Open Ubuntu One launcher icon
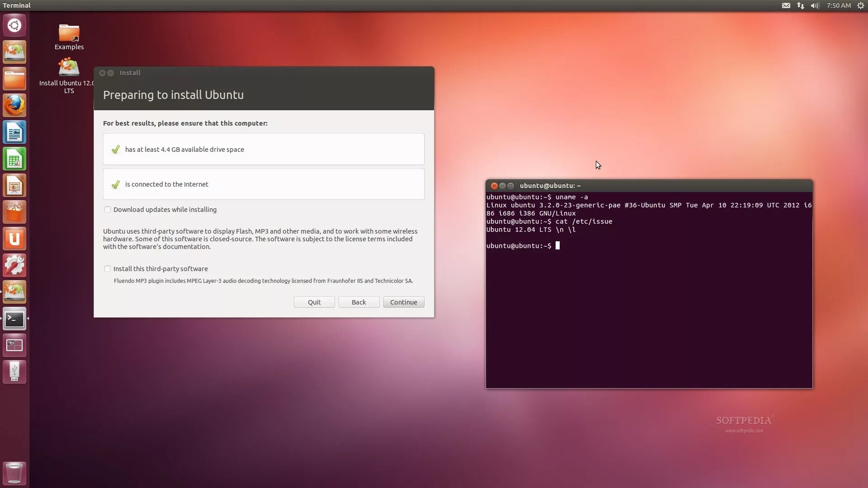Viewport: 868px width, 488px height. [x=14, y=239]
